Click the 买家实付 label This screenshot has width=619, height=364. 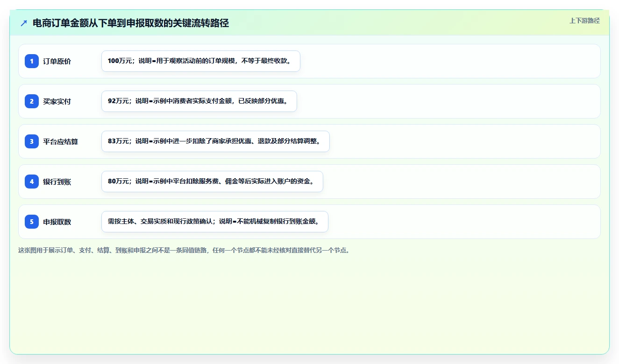click(57, 101)
